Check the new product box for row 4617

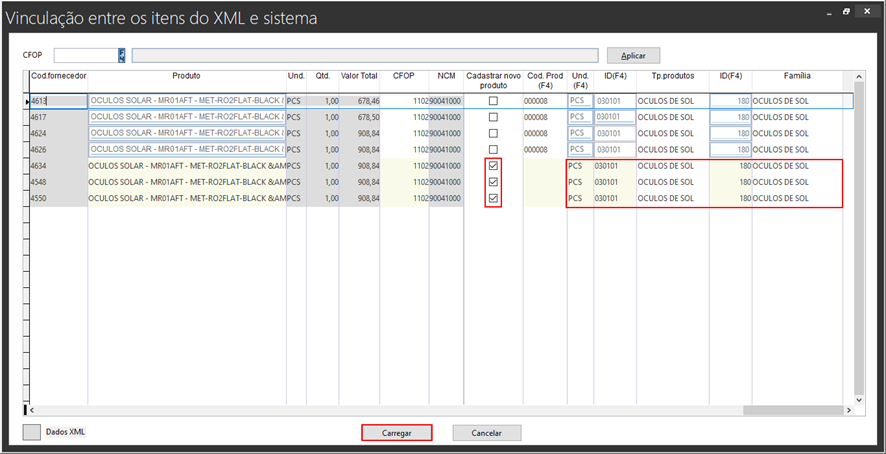[x=492, y=117]
